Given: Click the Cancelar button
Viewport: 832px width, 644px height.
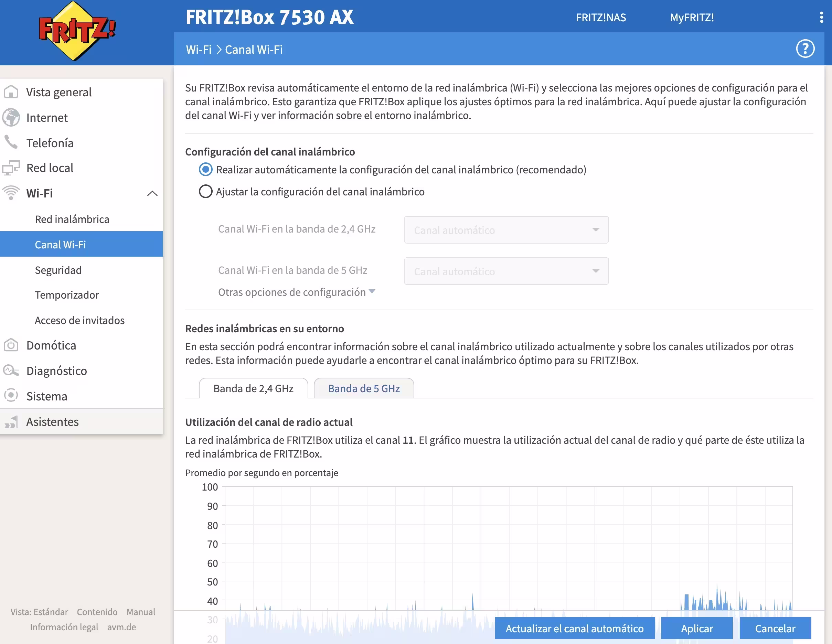Looking at the screenshot, I should [x=775, y=629].
